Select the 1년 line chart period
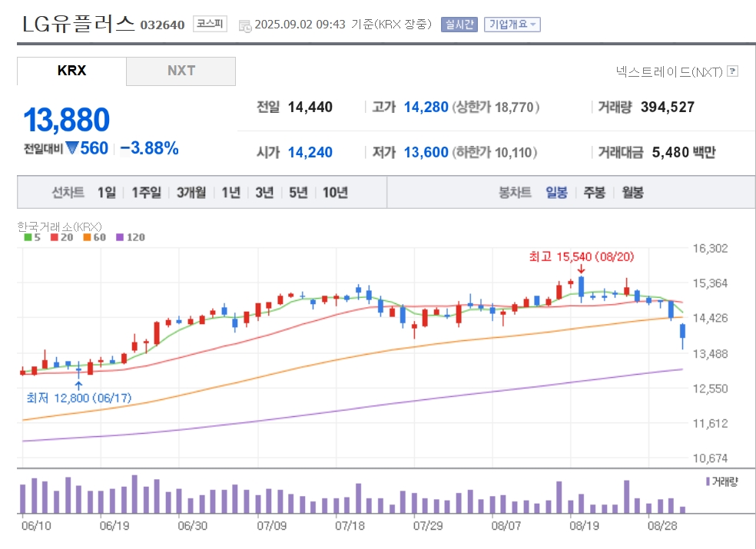The image size is (756, 549). [231, 193]
